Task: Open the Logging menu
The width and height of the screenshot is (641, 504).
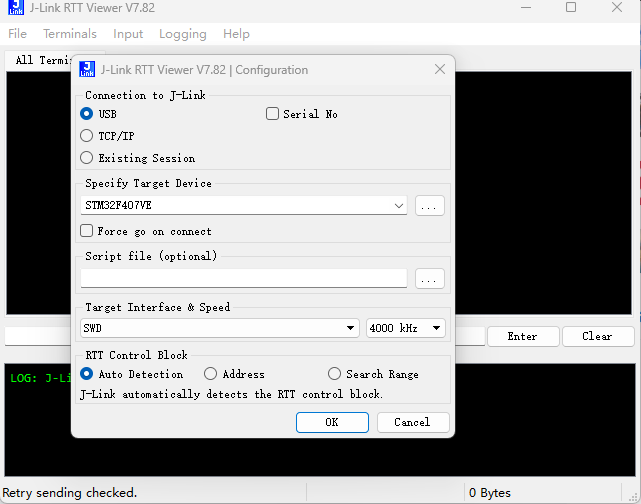Action: tap(183, 34)
